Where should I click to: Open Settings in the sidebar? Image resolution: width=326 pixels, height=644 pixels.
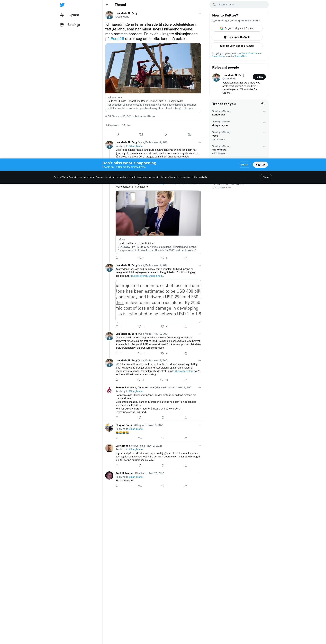point(73,25)
